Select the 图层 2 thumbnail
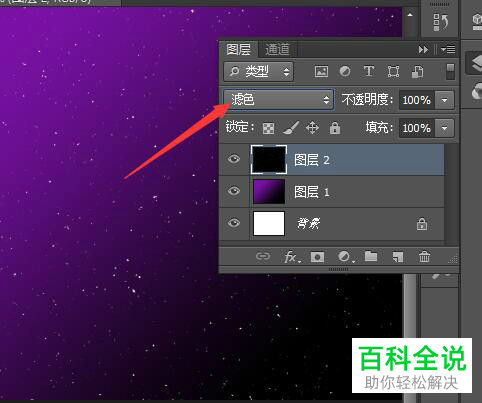This screenshot has width=482, height=403. pyautogui.click(x=269, y=159)
